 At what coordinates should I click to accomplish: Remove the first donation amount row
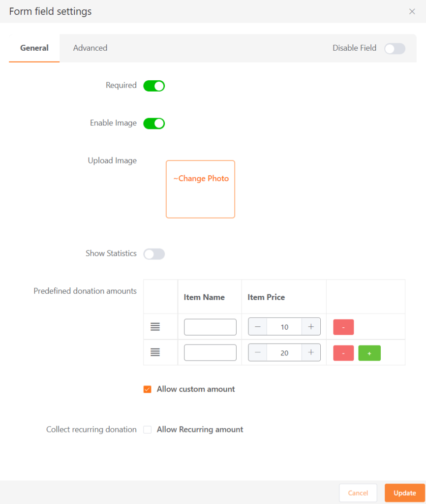pos(343,327)
